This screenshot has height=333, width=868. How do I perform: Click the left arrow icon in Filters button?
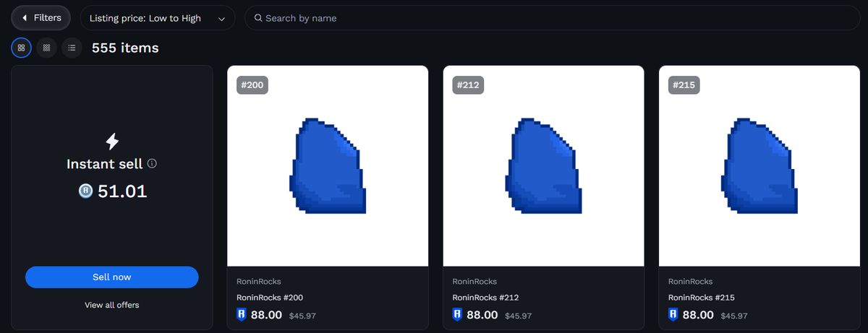click(25, 17)
